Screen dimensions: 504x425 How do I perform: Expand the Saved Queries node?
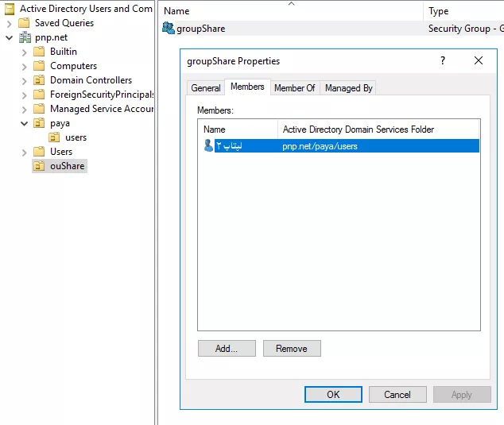[x=9, y=24]
